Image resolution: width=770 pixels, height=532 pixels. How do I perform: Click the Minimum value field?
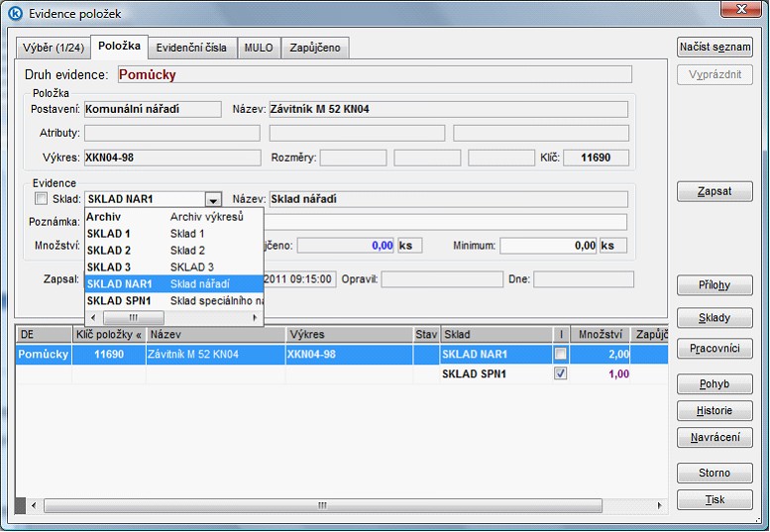pyautogui.click(x=549, y=246)
